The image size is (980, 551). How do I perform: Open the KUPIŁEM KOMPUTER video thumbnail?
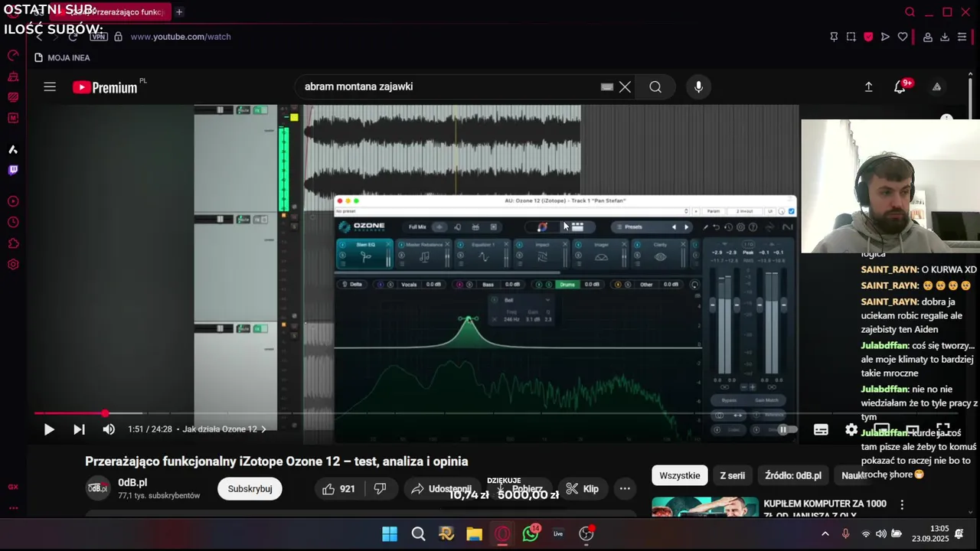[x=705, y=508]
